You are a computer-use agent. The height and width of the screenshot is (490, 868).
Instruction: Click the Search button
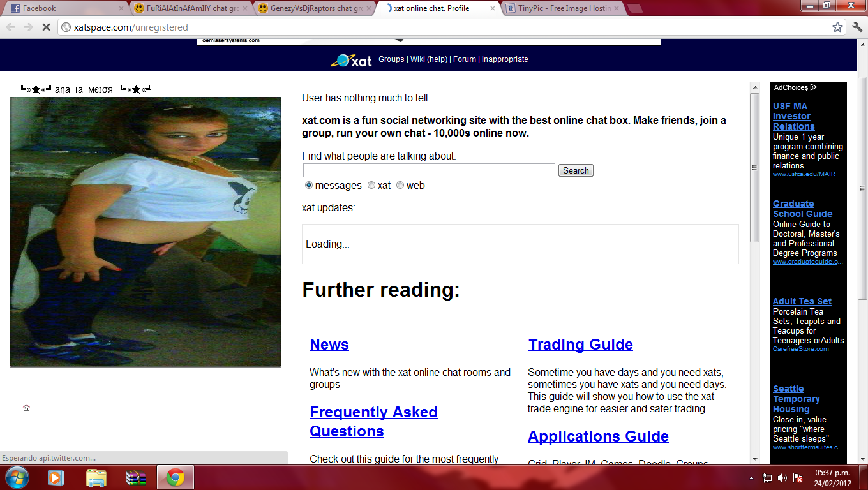tap(576, 170)
